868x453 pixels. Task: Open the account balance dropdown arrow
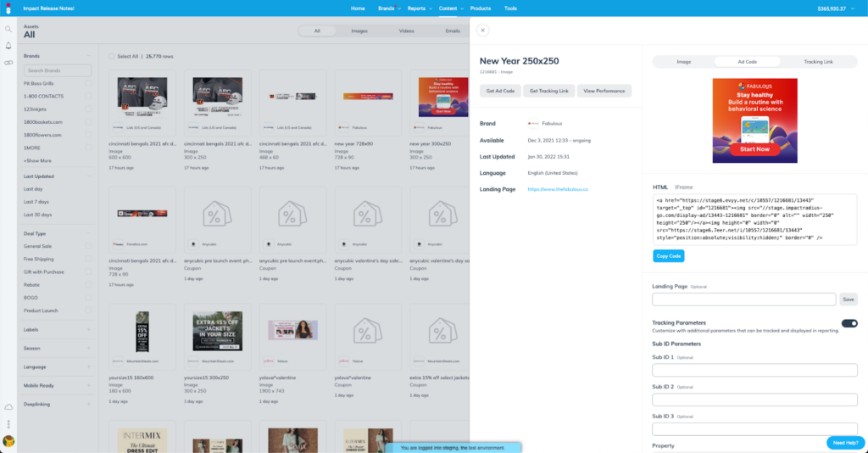point(854,8)
